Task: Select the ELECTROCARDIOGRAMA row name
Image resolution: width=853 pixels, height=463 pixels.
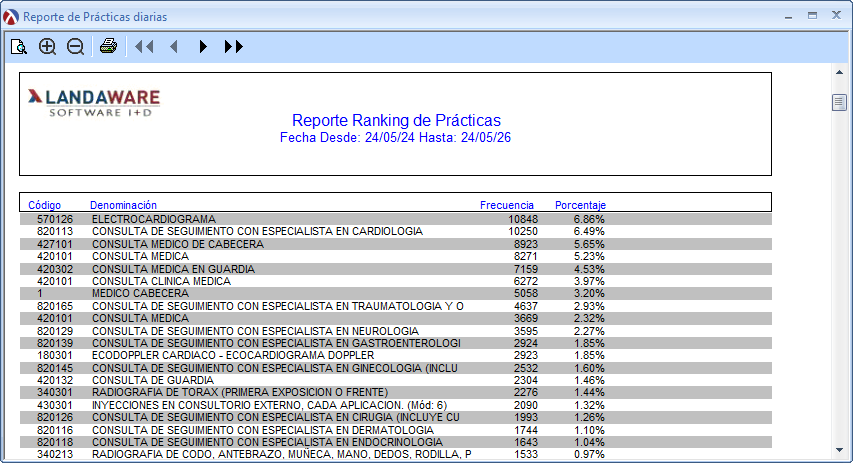Action: tap(154, 219)
